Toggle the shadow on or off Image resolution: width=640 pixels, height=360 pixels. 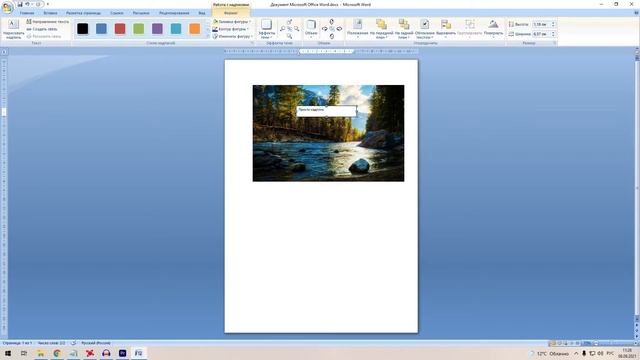pyautogui.click(x=289, y=29)
